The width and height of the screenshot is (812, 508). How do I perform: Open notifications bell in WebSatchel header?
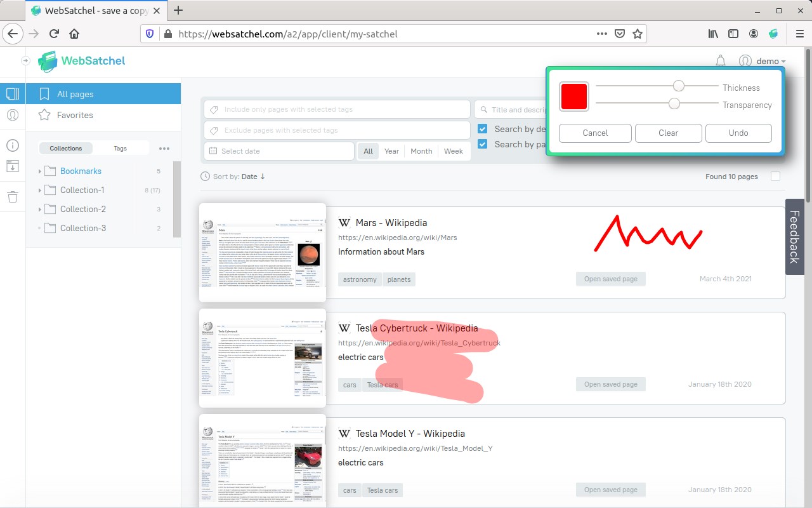[721, 61]
